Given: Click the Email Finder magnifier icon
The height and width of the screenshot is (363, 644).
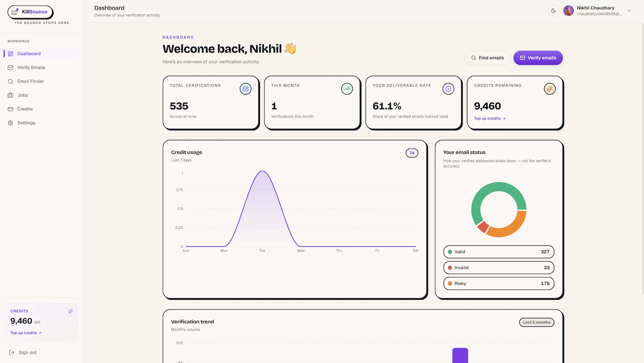Looking at the screenshot, I should 10,81.
